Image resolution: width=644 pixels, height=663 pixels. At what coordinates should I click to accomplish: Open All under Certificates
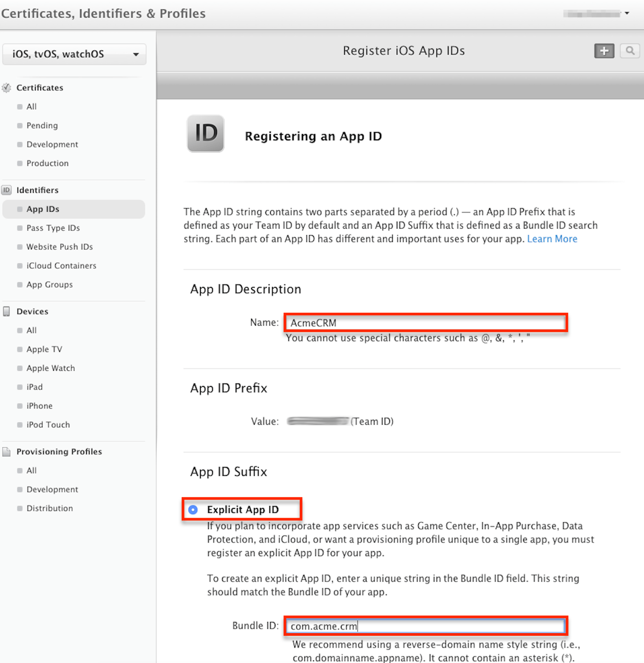32,106
